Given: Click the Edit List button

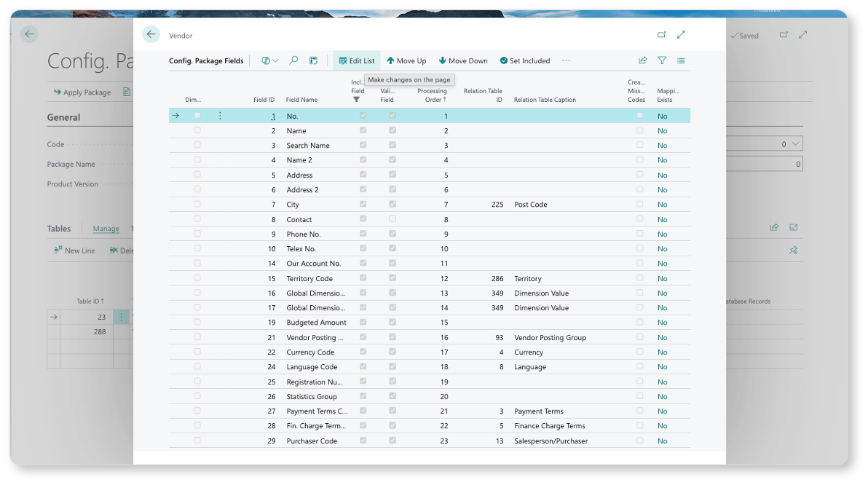Looking at the screenshot, I should 357,60.
